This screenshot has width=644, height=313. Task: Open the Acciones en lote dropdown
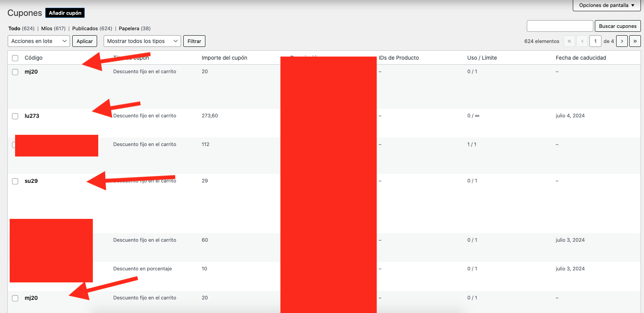(39, 41)
